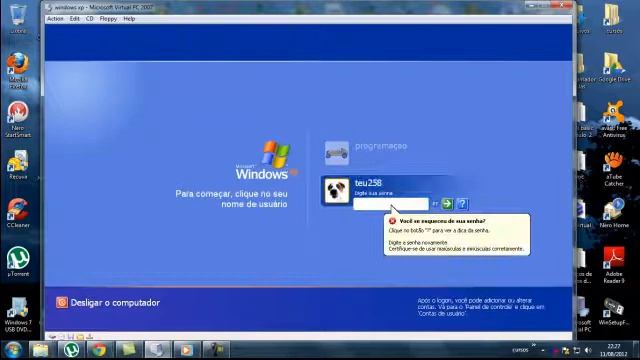This screenshot has width=640, height=360.
Task: Open the aTube Catcher shortcut
Action: click(x=614, y=168)
